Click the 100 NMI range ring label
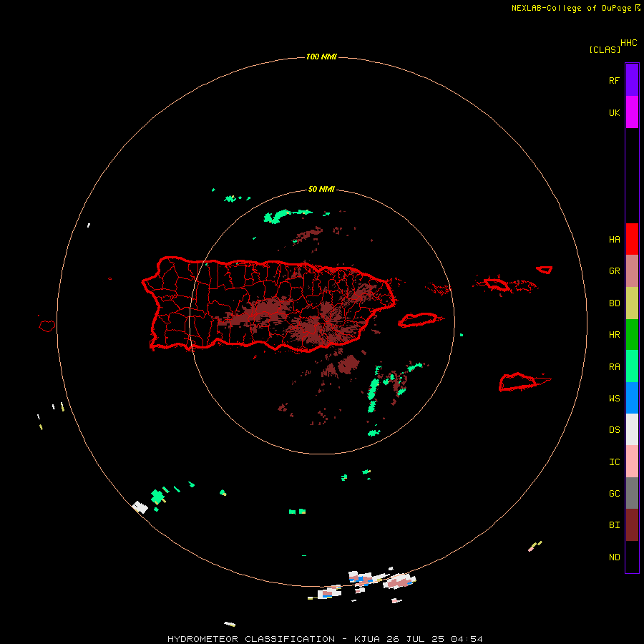Screen dimensions: 644x644 click(321, 57)
